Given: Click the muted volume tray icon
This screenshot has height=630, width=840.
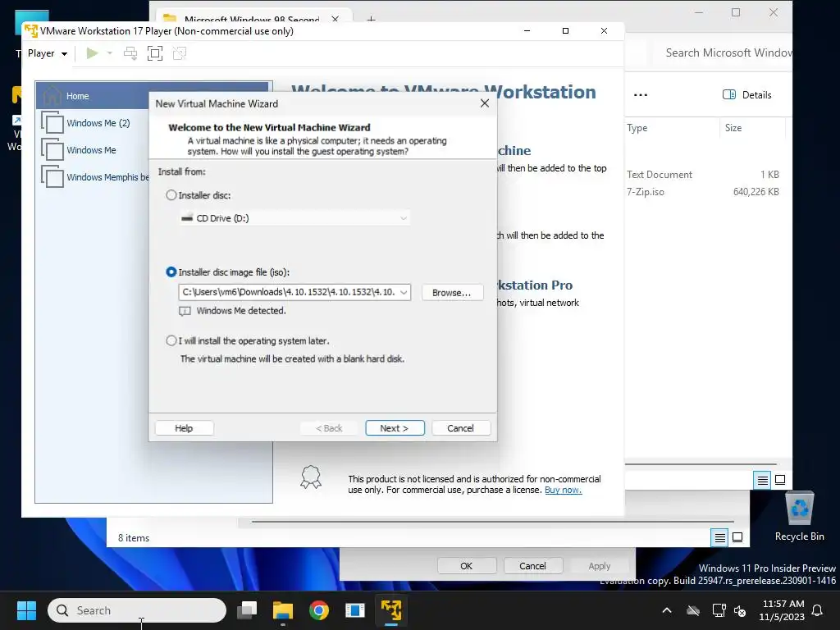Looking at the screenshot, I should pos(741,610).
